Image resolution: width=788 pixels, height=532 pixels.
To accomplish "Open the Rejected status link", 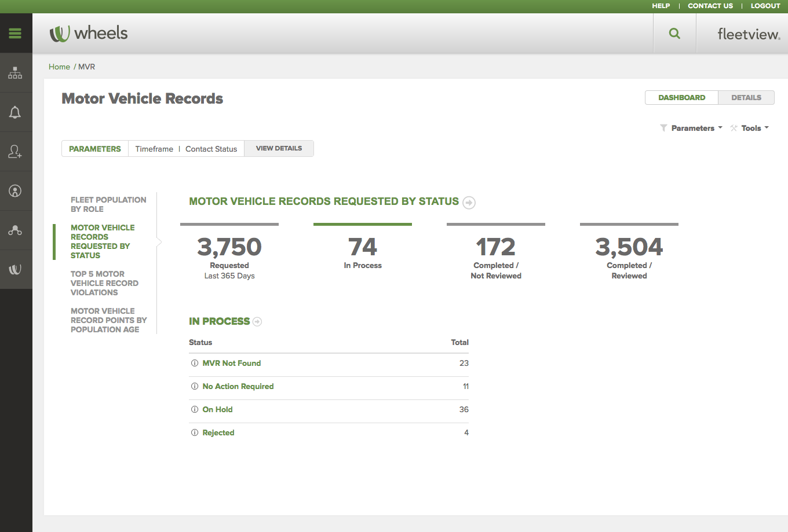I will pyautogui.click(x=218, y=432).
